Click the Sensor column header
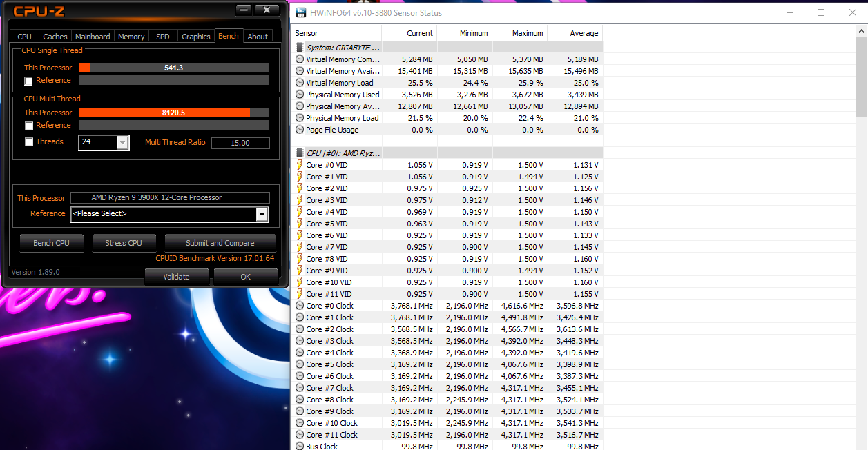 point(336,33)
